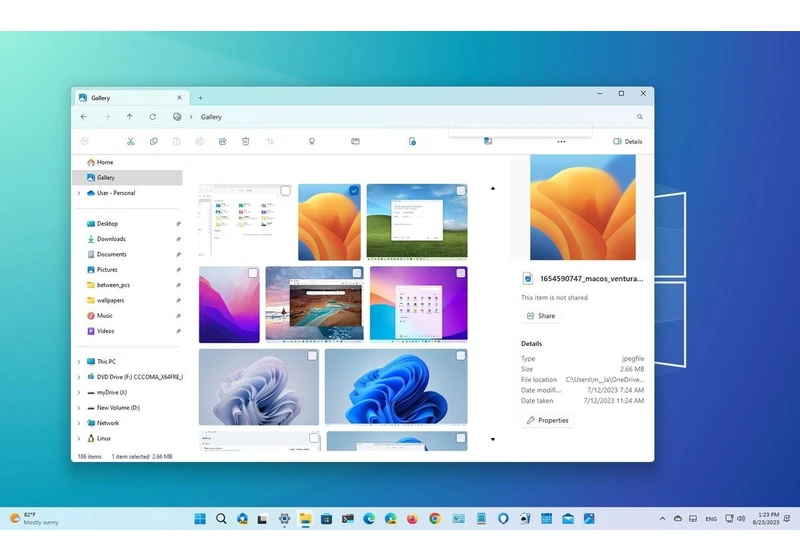Expand the User - Personal tree node
Viewport: 800px width, 560px height.
pyautogui.click(x=79, y=193)
